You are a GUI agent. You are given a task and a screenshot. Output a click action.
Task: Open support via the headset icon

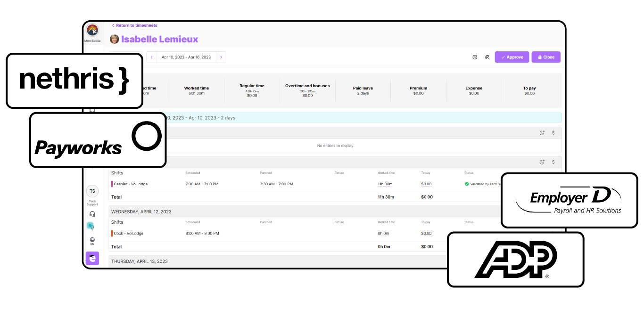click(x=92, y=214)
